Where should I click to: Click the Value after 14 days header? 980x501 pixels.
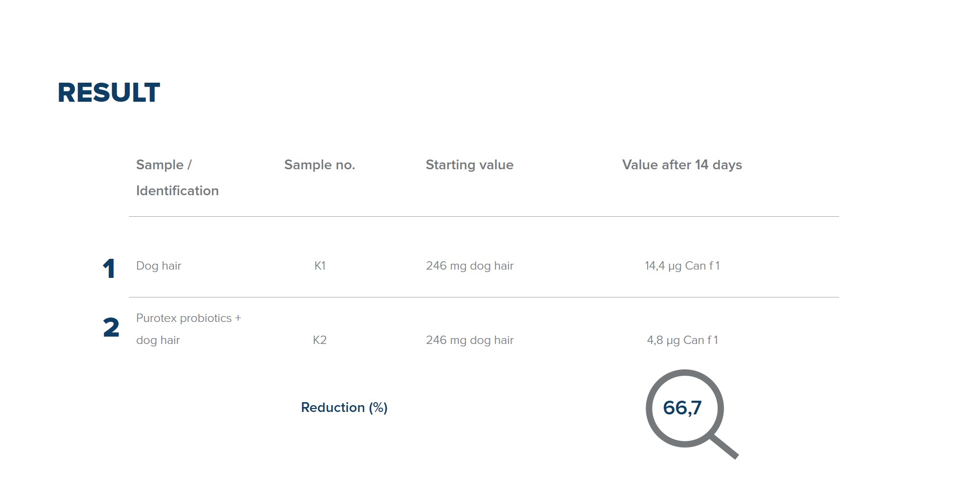tap(682, 165)
